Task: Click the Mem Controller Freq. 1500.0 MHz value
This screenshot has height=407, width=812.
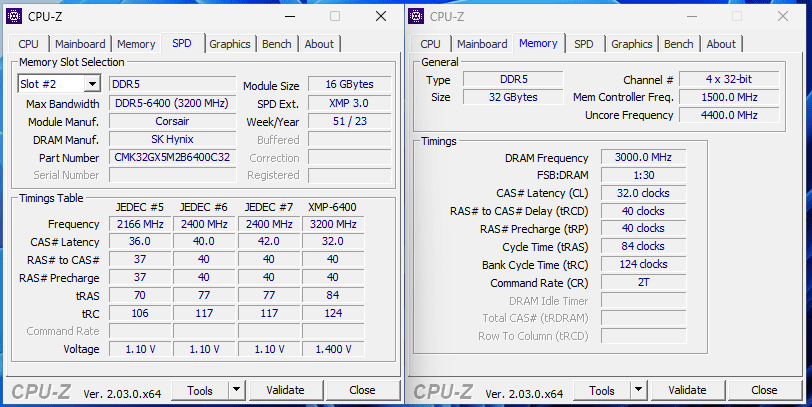Action: 729,97
